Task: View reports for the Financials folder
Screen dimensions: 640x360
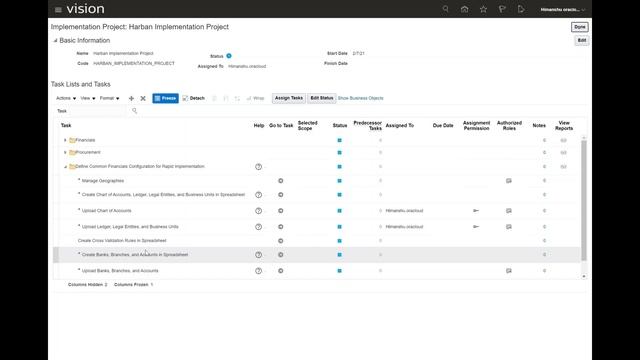Action: click(563, 140)
